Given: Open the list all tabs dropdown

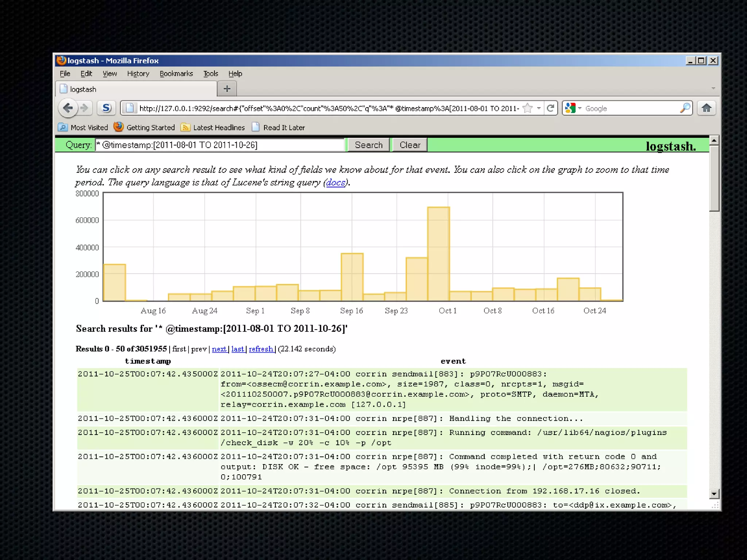Looking at the screenshot, I should [713, 88].
